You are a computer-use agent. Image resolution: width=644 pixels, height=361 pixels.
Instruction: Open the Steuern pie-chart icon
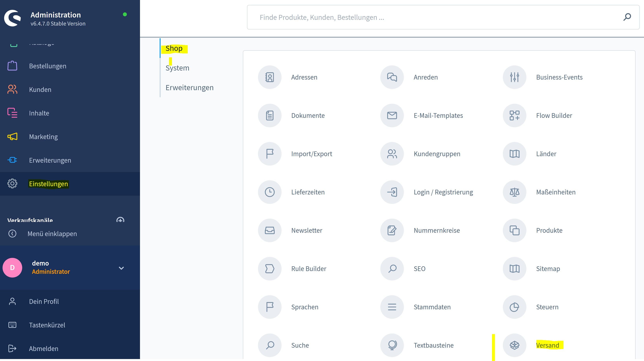[514, 307]
